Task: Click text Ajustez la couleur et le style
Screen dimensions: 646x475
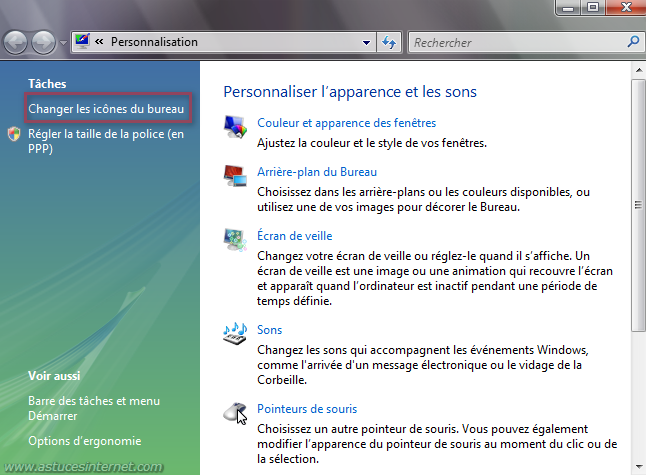Action: coord(372,143)
